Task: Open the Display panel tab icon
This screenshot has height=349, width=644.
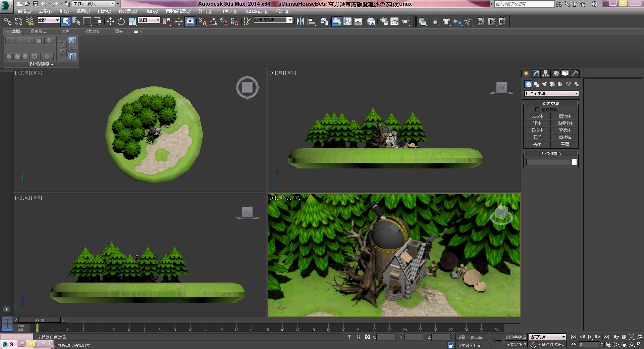Action: click(x=565, y=73)
